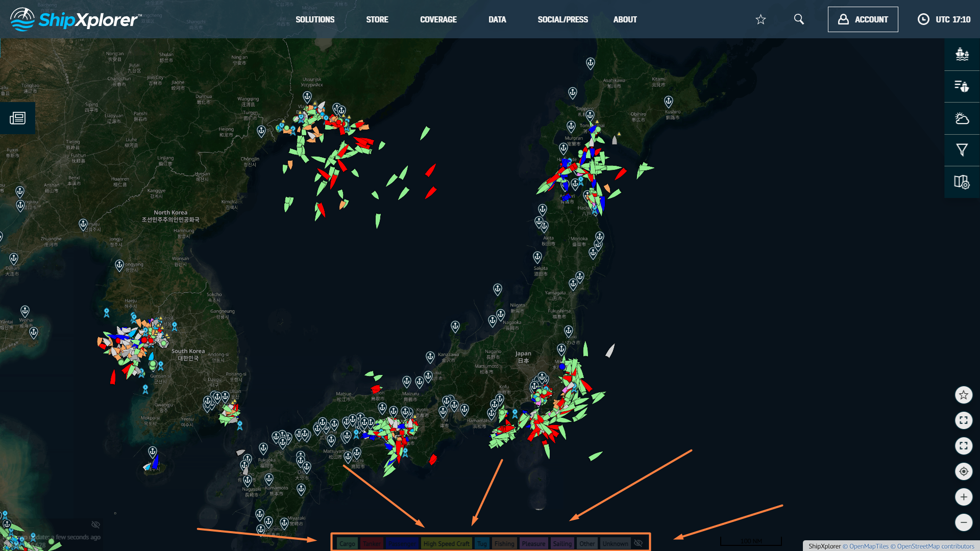
Task: Open the fleet list sidebar icon
Action: pyautogui.click(x=962, y=86)
